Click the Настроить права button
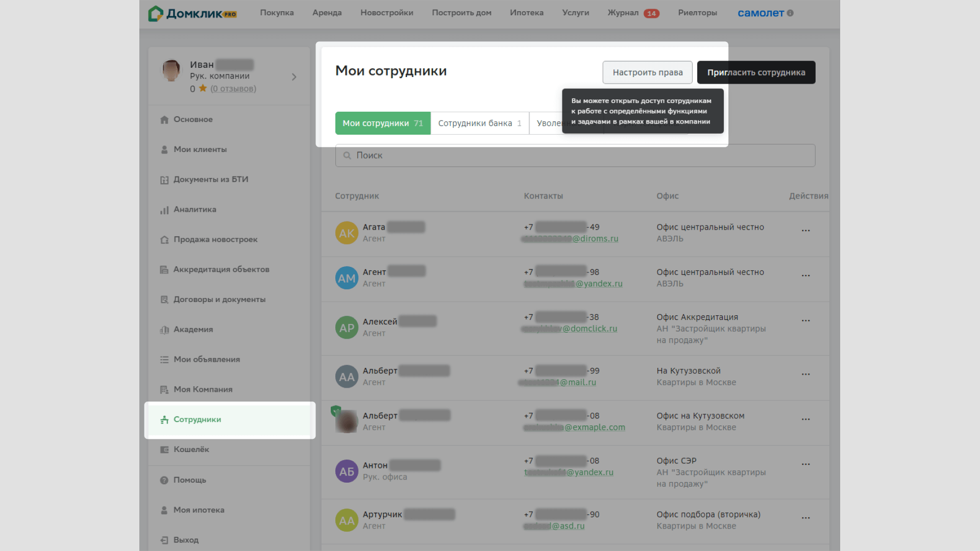The height and width of the screenshot is (551, 980). [x=647, y=72]
